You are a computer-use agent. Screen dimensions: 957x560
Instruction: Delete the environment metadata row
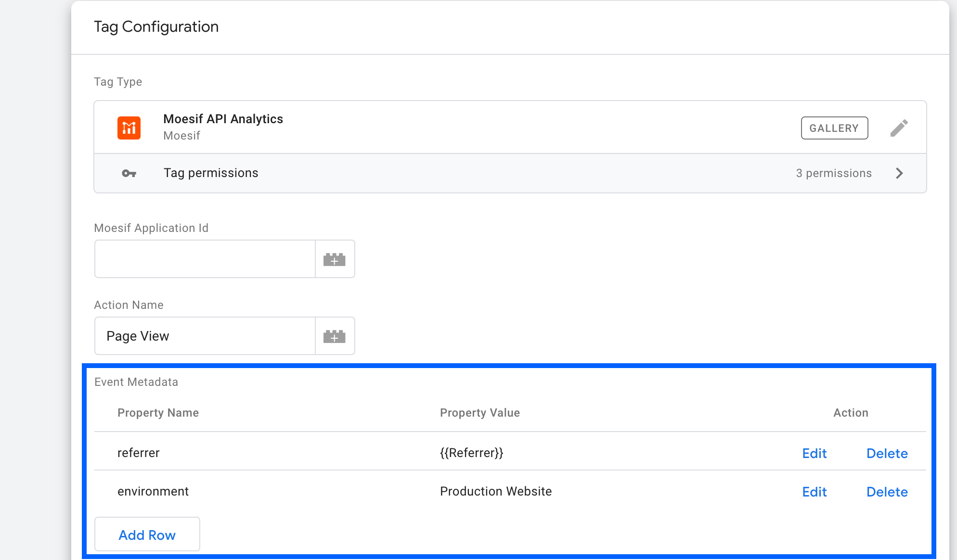887,492
